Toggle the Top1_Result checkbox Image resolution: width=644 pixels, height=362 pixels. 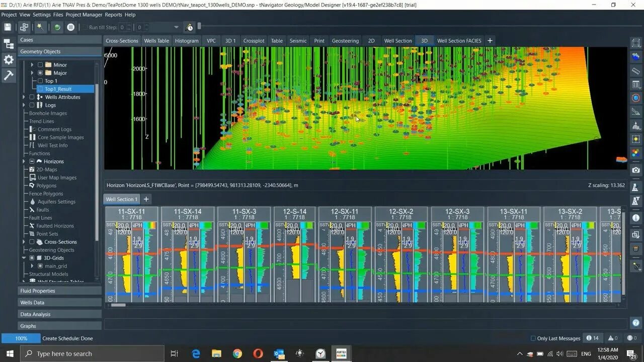[x=40, y=89]
